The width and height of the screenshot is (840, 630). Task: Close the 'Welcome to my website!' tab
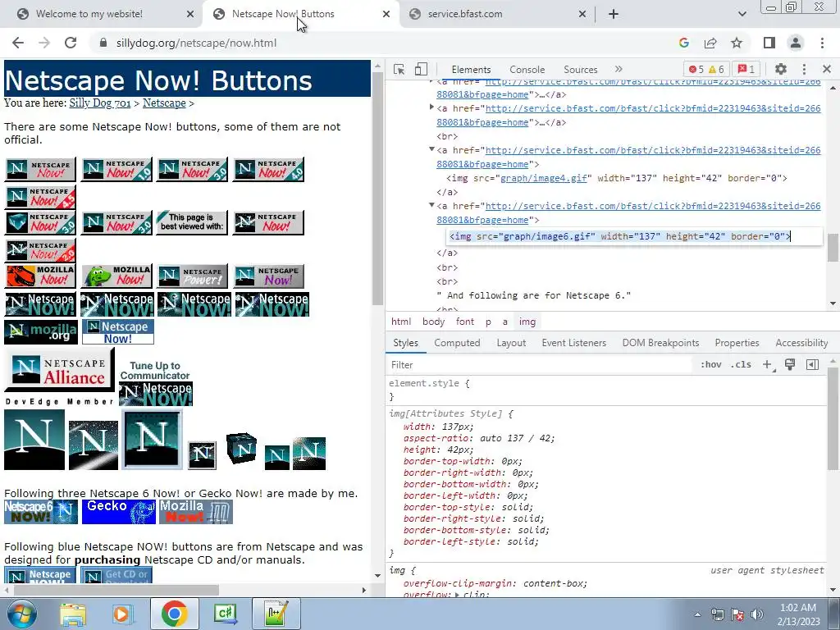pos(190,14)
